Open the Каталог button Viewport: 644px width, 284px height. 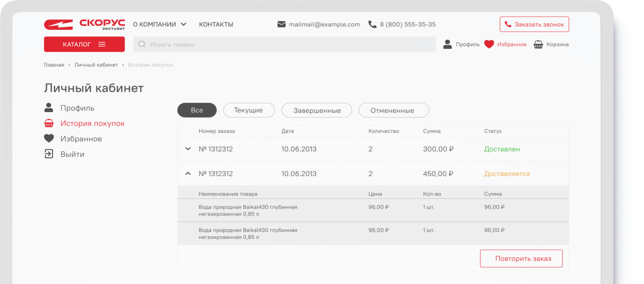click(84, 44)
